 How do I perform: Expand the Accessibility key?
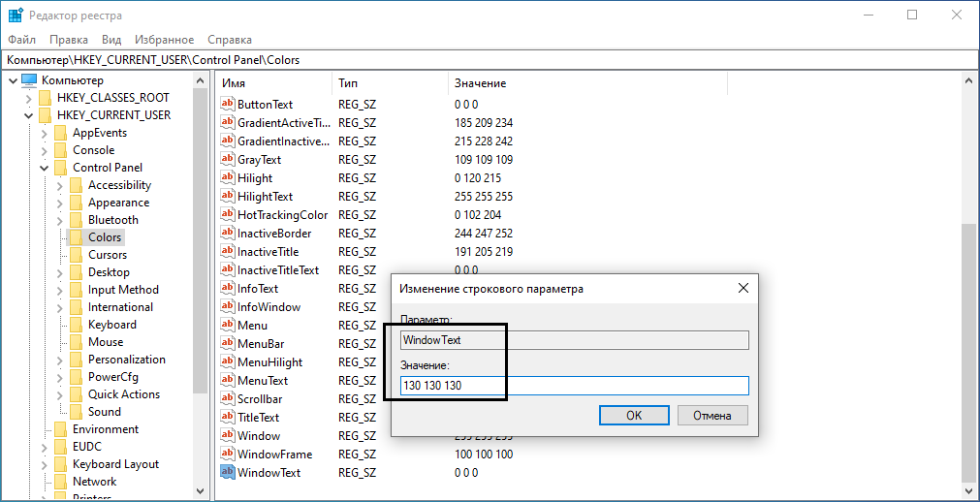60,185
